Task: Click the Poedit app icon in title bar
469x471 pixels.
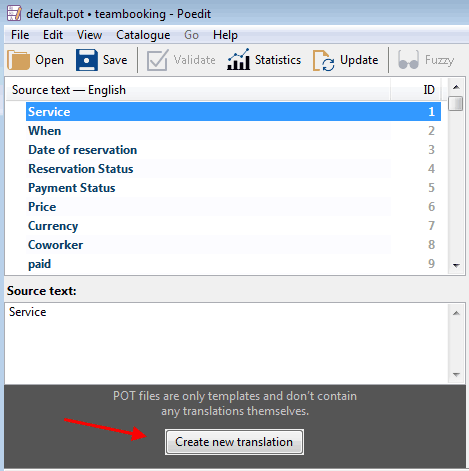Action: 14,13
